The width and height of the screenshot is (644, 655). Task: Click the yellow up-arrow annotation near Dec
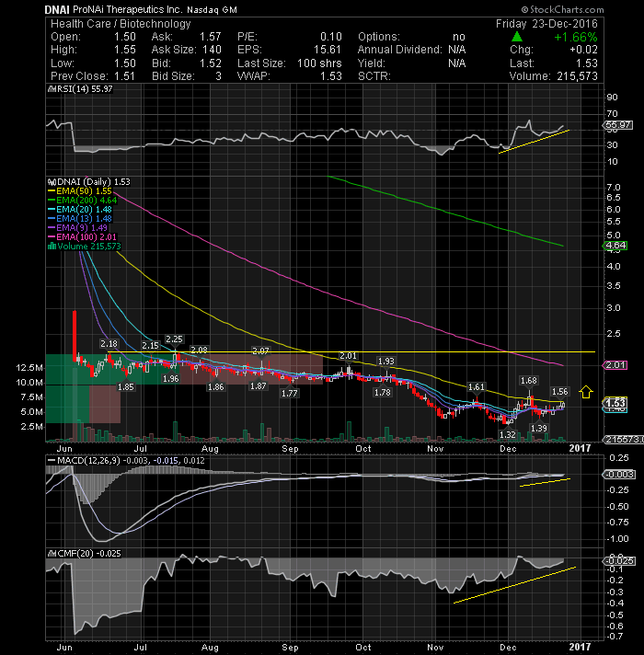point(586,392)
